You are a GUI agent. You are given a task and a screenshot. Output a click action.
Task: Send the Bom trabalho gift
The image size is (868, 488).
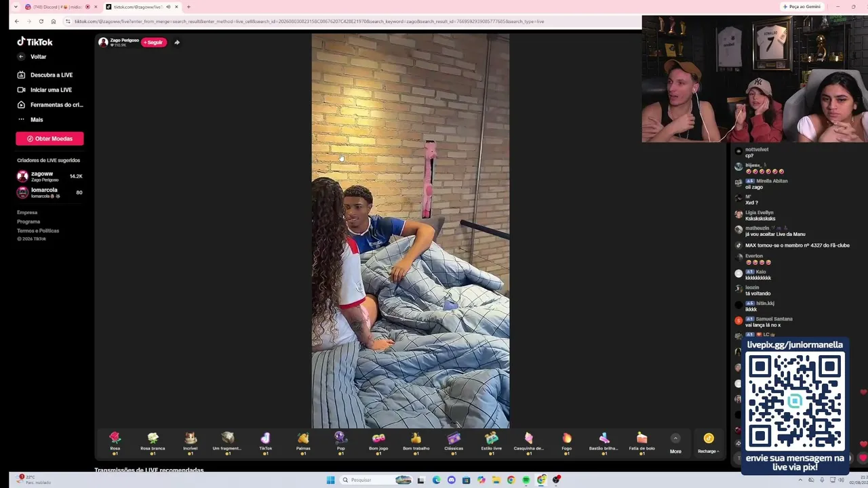tap(416, 442)
